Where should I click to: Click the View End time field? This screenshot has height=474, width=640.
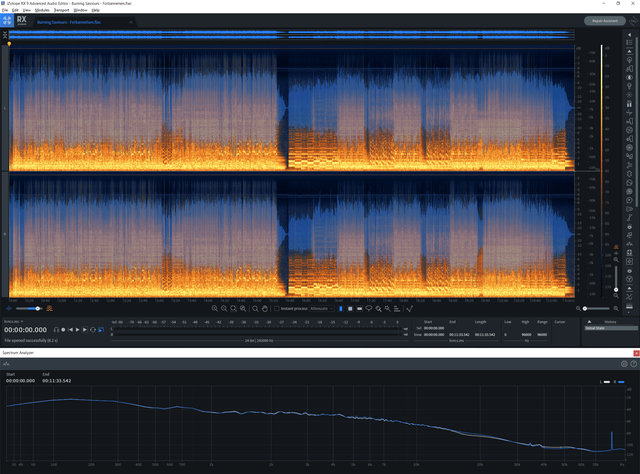(x=459, y=335)
